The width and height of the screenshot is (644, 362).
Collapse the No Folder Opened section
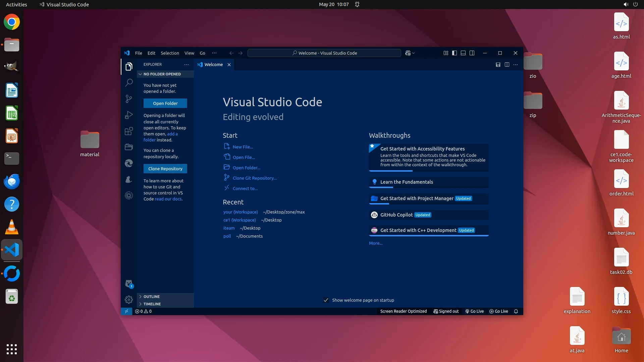[162, 74]
